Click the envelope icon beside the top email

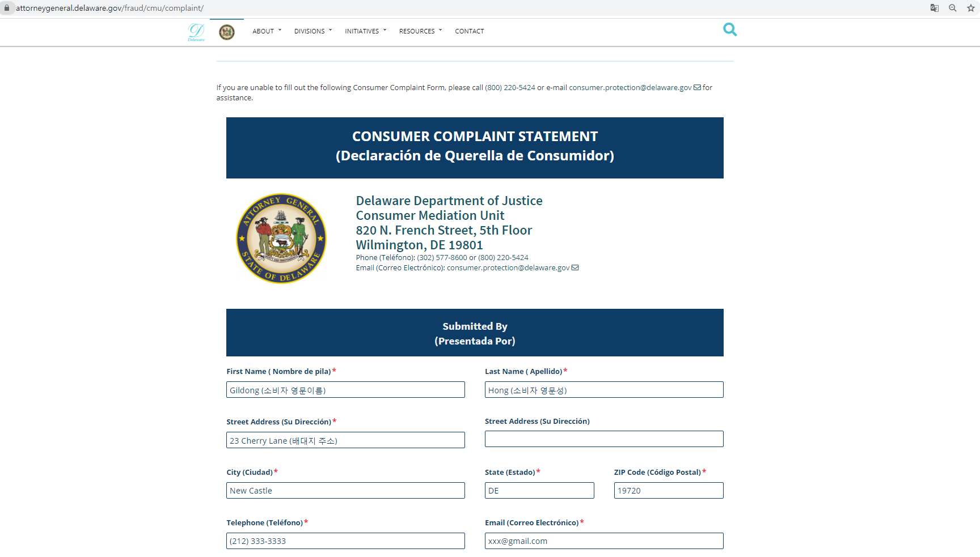[698, 87]
